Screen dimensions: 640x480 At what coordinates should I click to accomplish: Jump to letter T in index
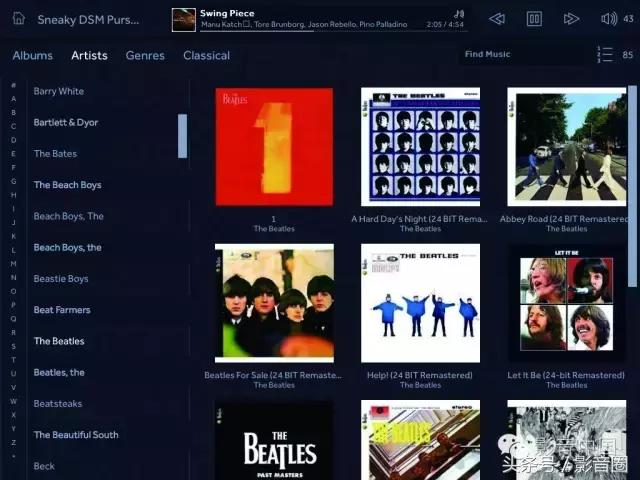pyautogui.click(x=13, y=360)
